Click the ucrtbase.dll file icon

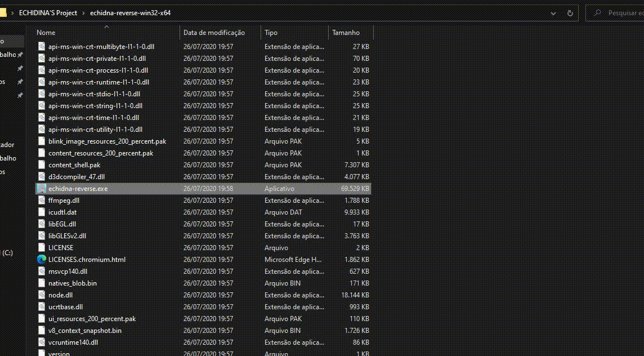tap(41, 307)
